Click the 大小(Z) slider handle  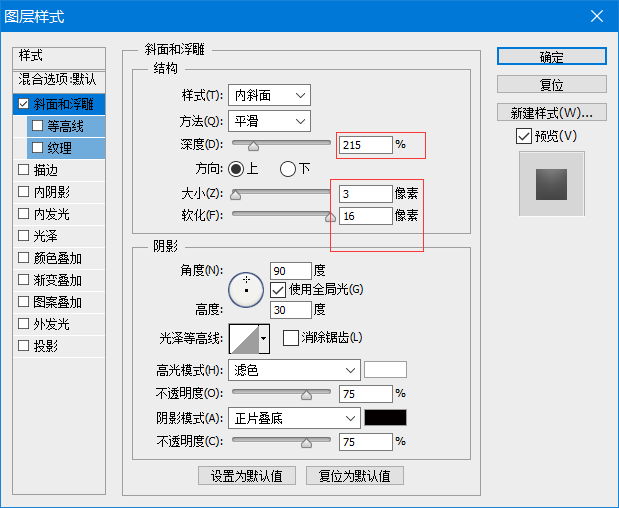pos(236,195)
